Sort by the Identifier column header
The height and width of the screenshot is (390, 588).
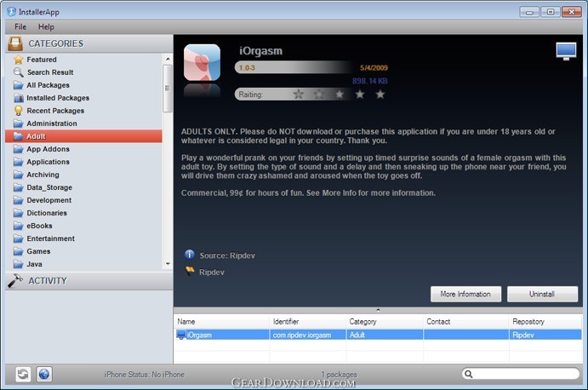[307, 322]
